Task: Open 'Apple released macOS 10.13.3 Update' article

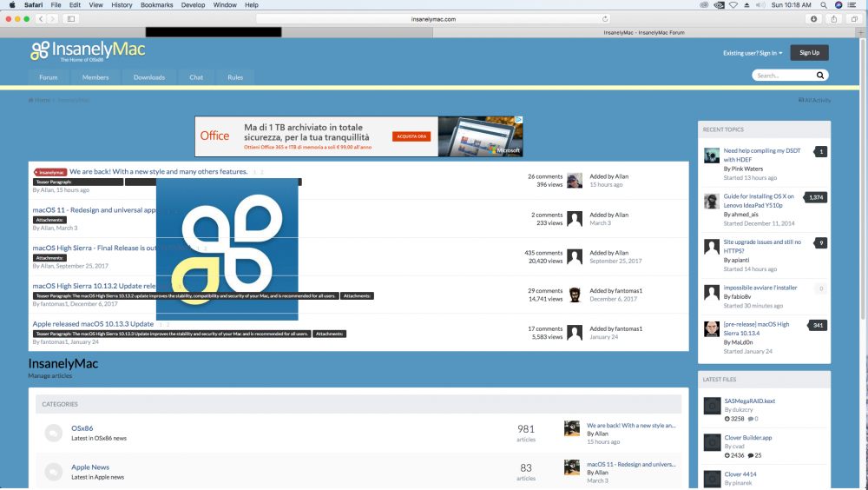Action: 93,324
